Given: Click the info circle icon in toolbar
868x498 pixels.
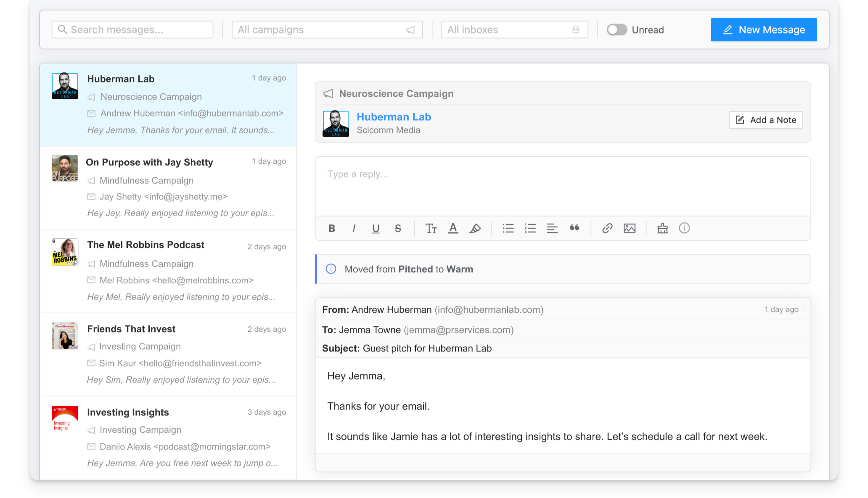Looking at the screenshot, I should [x=684, y=228].
